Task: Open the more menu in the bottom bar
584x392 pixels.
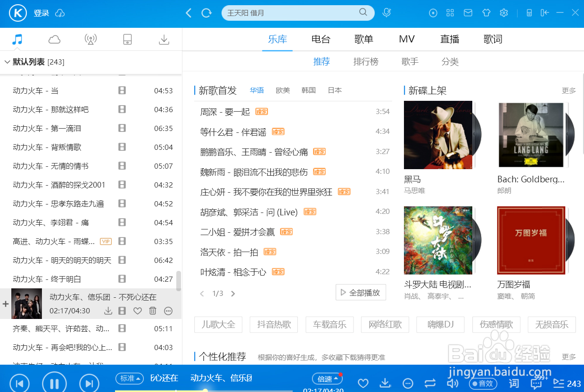Action: click(409, 383)
